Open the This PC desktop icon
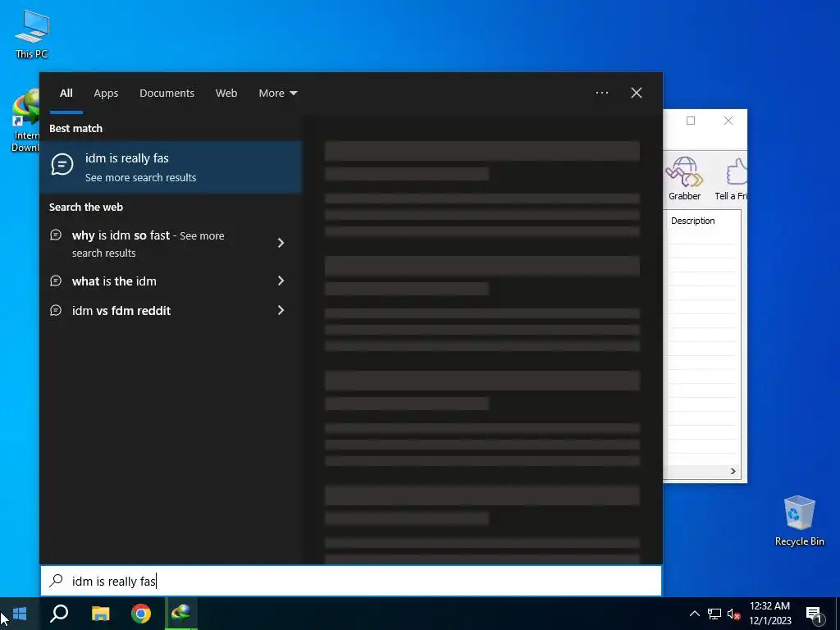Screen dimensions: 840x630 (x=32, y=33)
